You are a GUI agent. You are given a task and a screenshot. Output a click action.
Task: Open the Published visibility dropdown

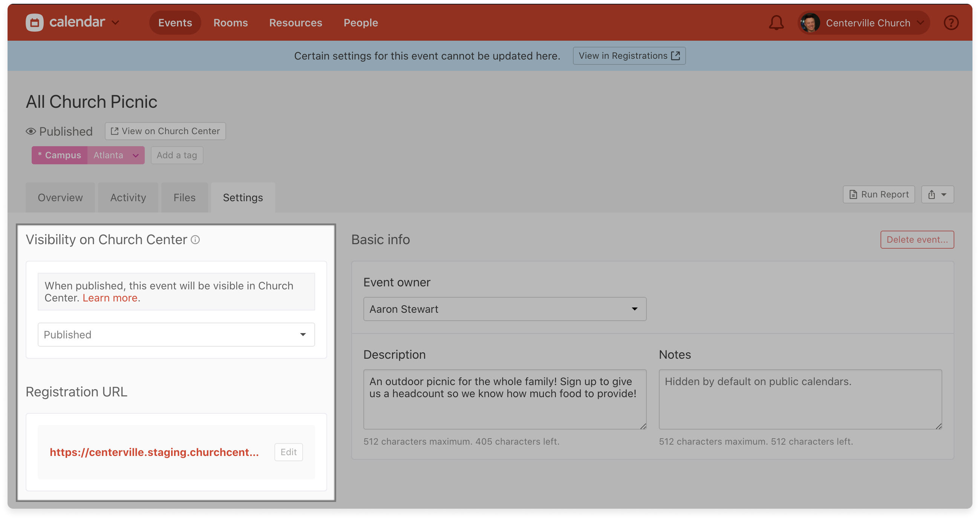176,335
